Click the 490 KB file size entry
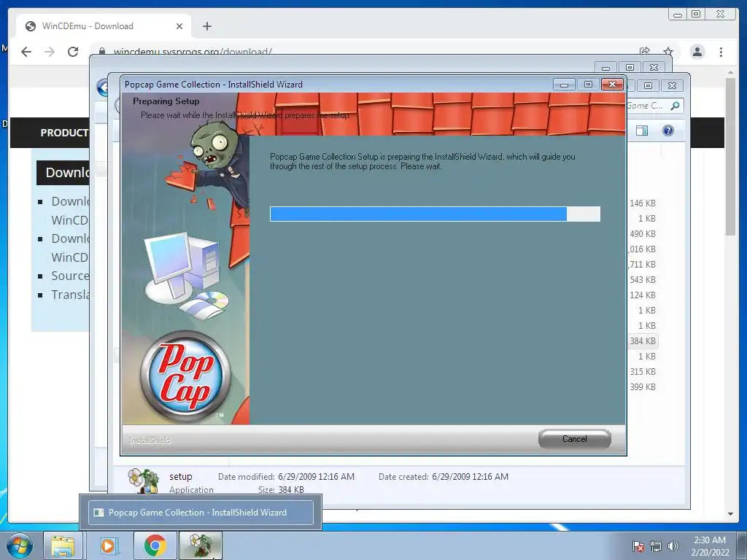This screenshot has width=747, height=560. [643, 234]
